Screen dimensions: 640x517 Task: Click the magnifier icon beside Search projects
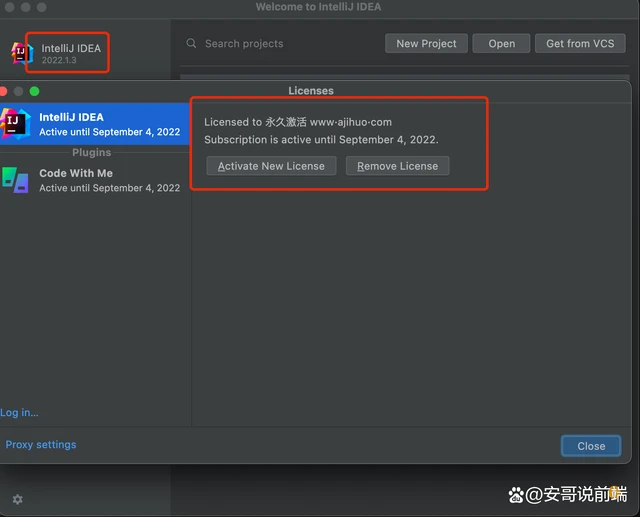coord(191,44)
